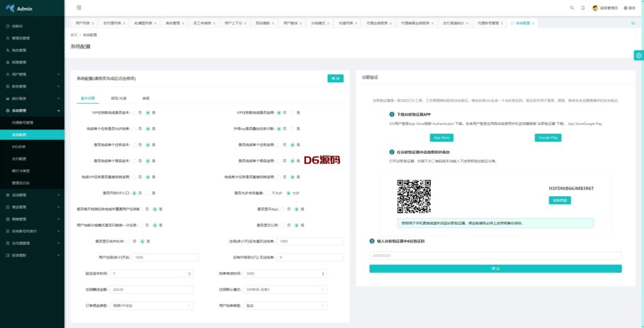Close the 充值列表 tab with its x
This screenshot has width=644, height=328.
pos(356,23)
